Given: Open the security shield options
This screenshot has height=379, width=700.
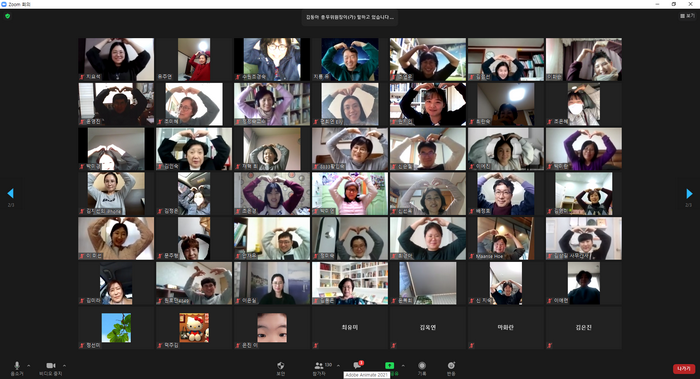Looking at the screenshot, I should 280,368.
